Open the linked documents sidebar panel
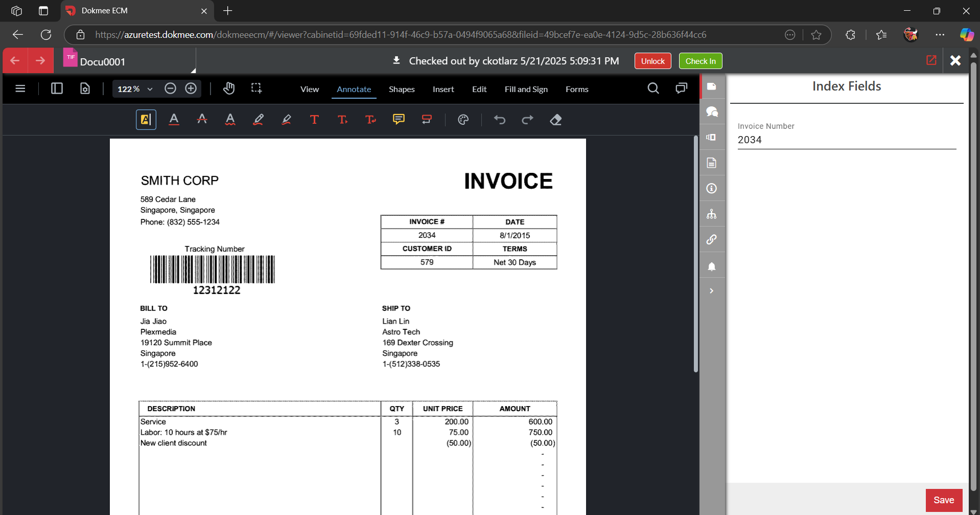 pyautogui.click(x=712, y=239)
